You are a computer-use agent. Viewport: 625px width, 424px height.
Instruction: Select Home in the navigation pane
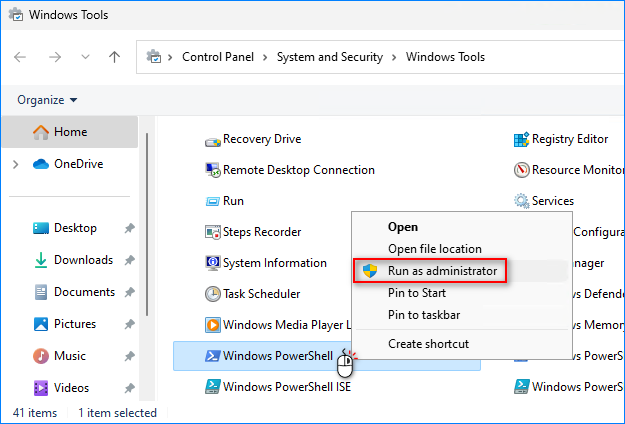tap(70, 132)
